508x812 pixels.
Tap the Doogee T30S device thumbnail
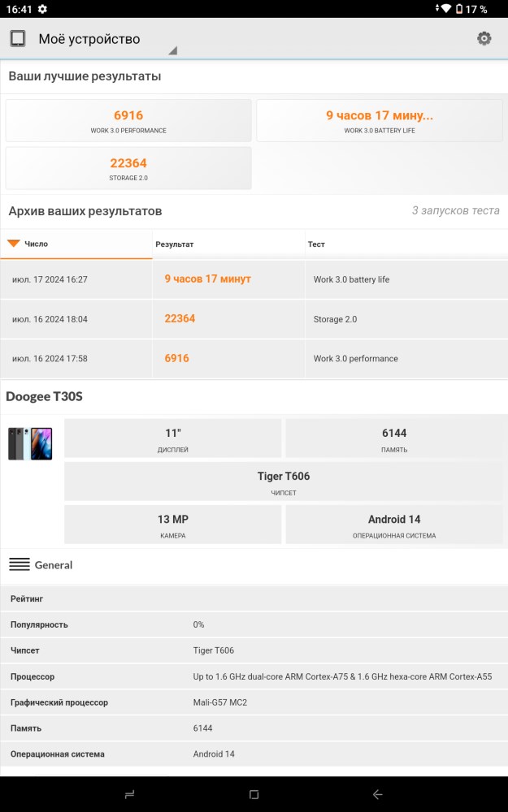tap(30, 444)
